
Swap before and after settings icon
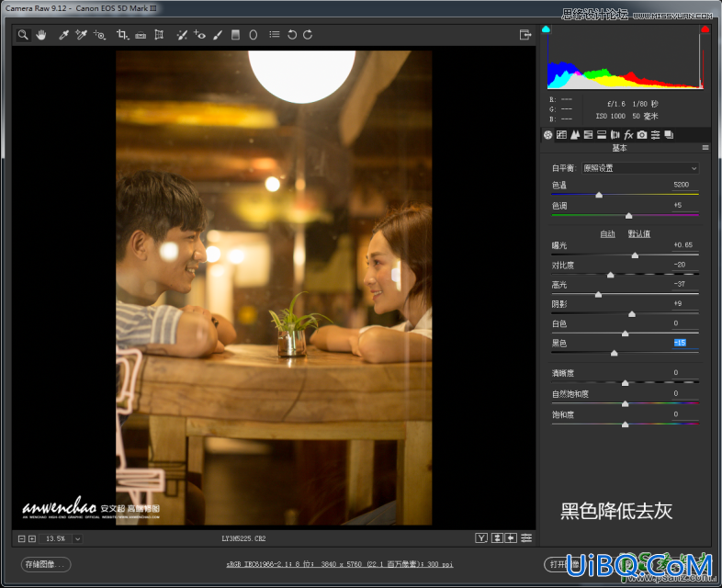tap(497, 538)
